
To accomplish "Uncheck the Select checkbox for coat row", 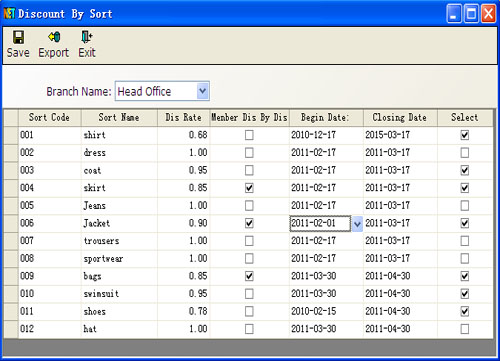I will click(x=465, y=170).
